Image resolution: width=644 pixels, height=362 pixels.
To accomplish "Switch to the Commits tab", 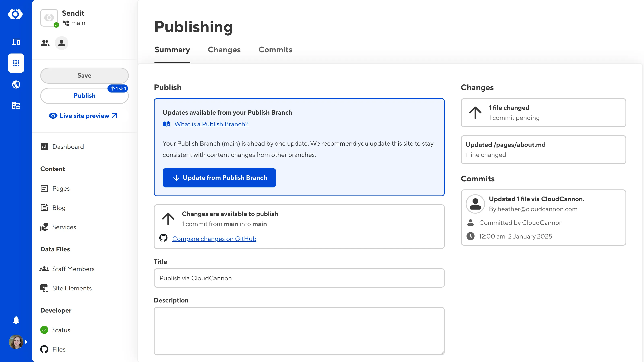I will (275, 50).
